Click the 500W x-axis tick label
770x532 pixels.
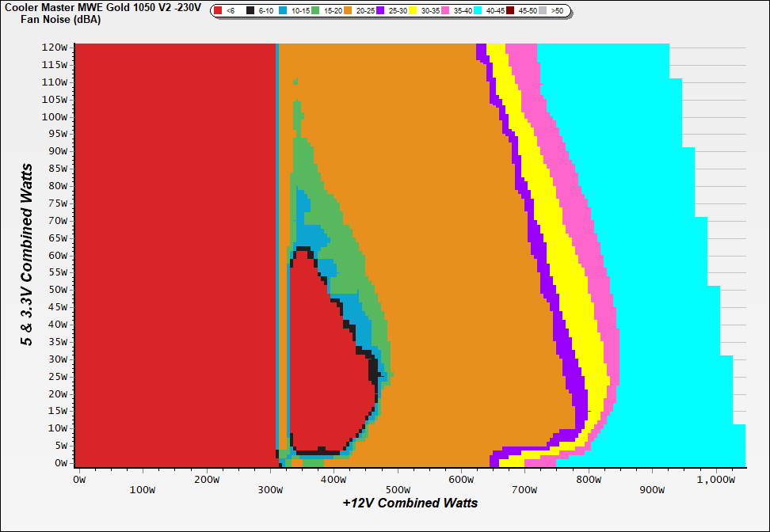pyautogui.click(x=397, y=479)
